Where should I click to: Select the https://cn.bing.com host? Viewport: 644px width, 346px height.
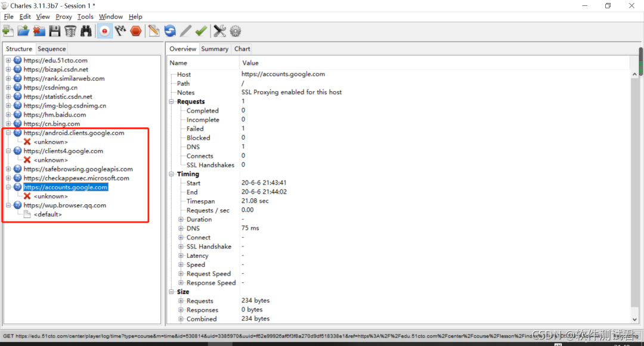(x=52, y=124)
